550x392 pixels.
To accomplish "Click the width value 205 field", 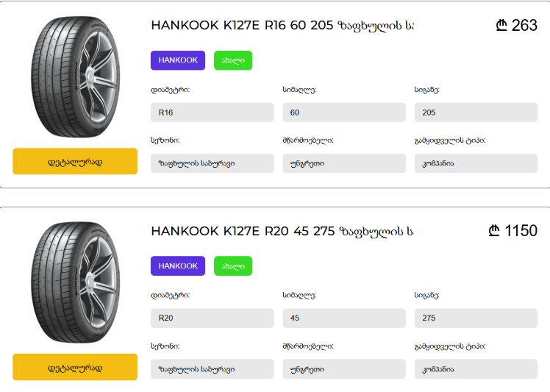I will click(x=476, y=113).
